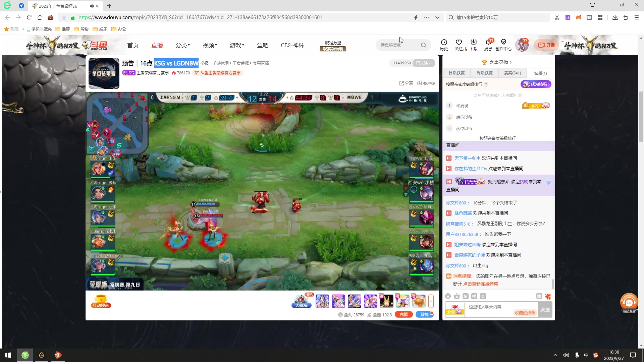This screenshot has height=362, width=644.
Task: Click the red splash effects icon
Action: pos(548,296)
